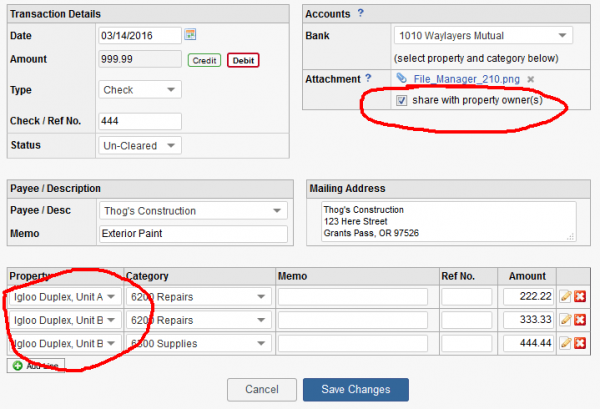Click the Save Changes button
600x409 pixels.
tap(355, 389)
